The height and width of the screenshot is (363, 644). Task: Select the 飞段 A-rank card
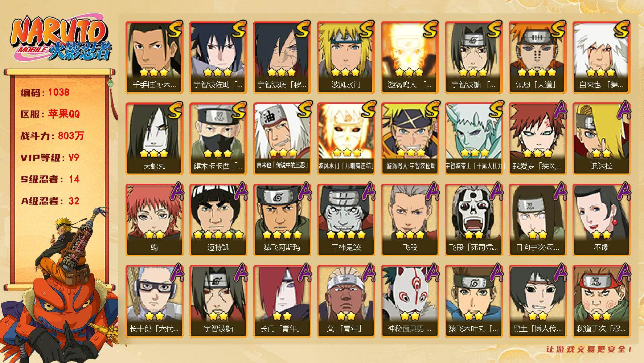(x=410, y=220)
